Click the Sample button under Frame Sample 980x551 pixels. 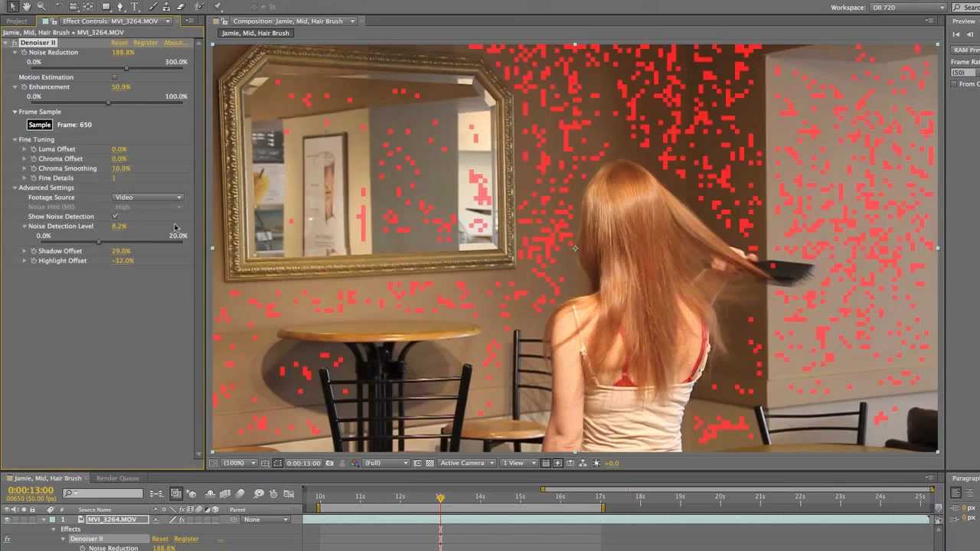(39, 125)
